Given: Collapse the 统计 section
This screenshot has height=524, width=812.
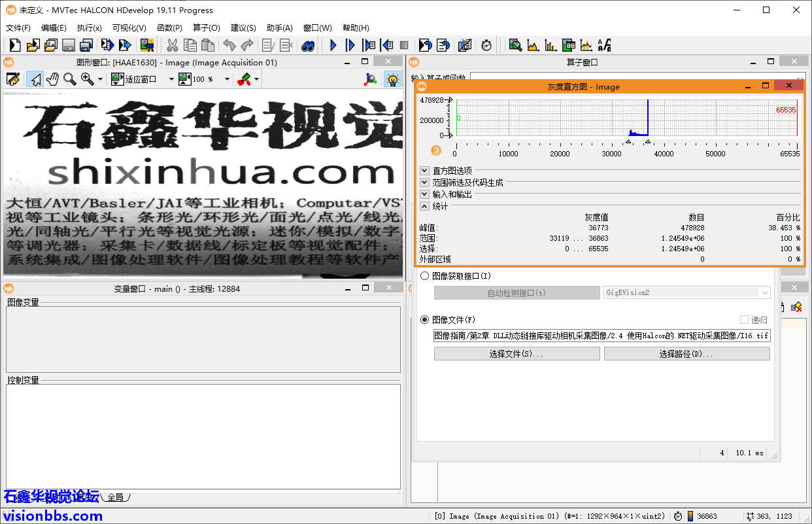Looking at the screenshot, I should point(425,206).
